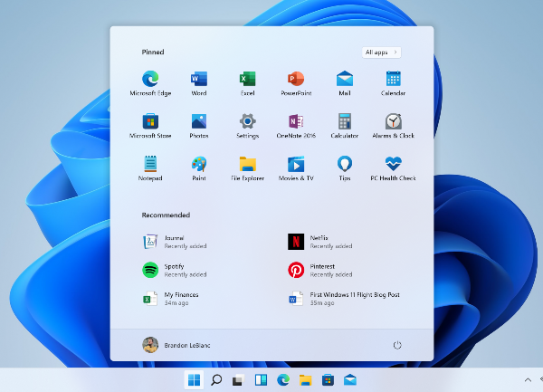Open Widgets from the taskbar

(261, 380)
